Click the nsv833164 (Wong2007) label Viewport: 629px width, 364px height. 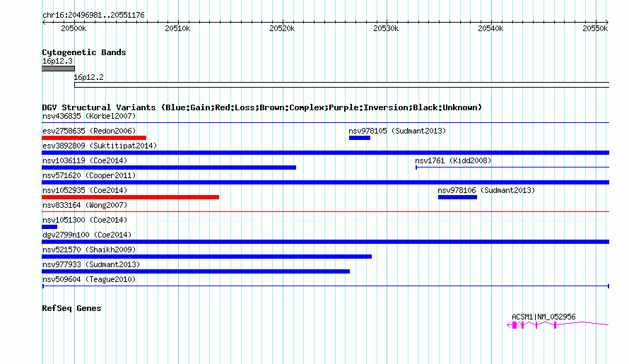(85, 205)
